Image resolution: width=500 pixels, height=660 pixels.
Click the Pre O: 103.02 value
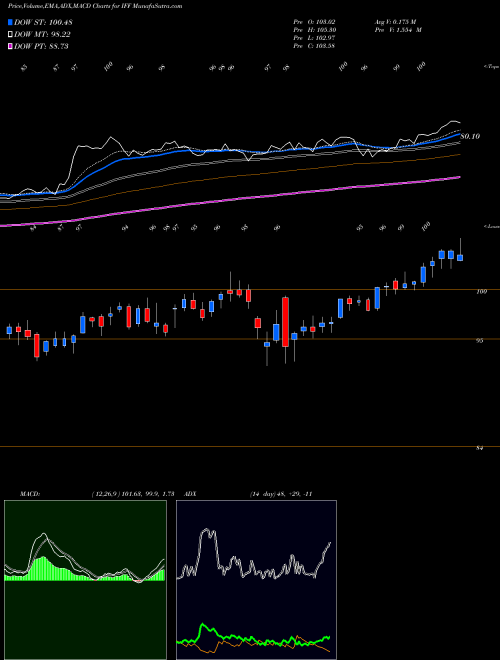pos(314,21)
